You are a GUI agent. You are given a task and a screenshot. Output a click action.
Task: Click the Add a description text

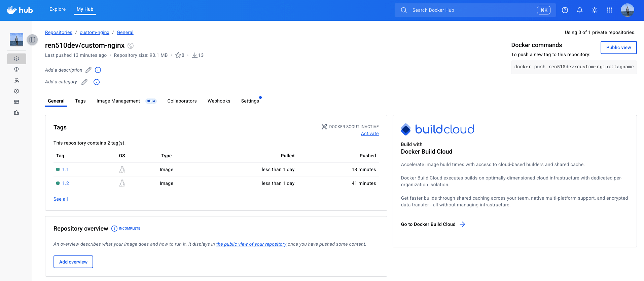[64, 70]
